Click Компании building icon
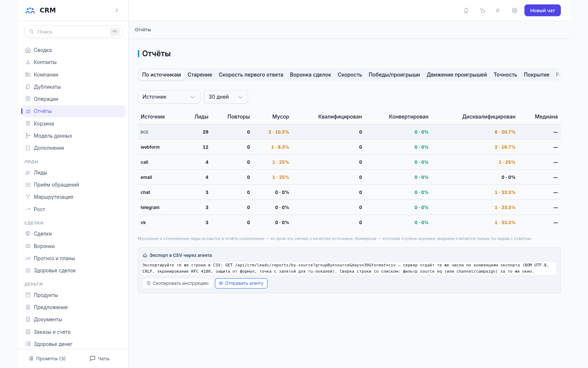Image resolution: width=588 pixels, height=368 pixels. [28, 74]
